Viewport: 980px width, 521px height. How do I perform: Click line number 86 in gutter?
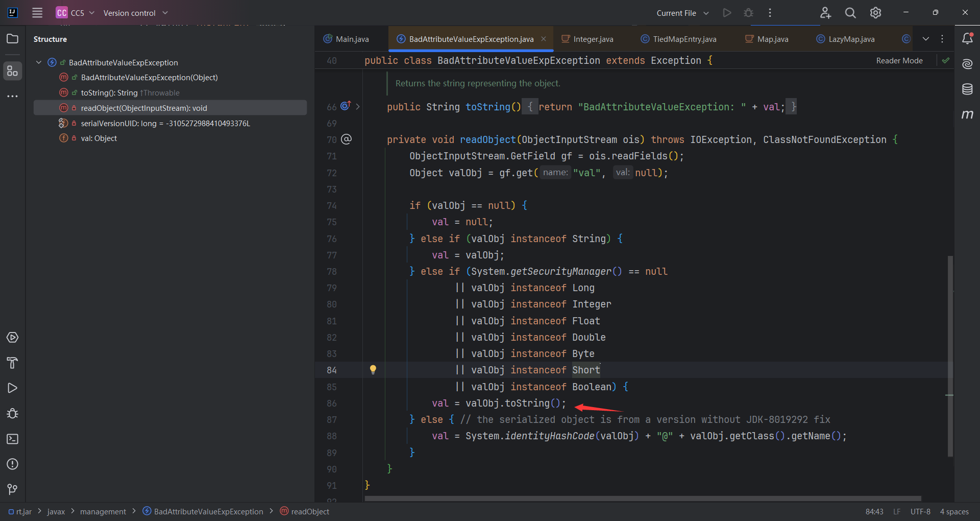pos(332,403)
